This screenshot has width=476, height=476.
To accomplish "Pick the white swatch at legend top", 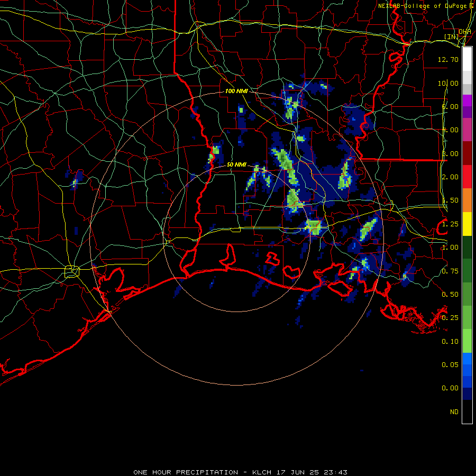I will [467, 59].
